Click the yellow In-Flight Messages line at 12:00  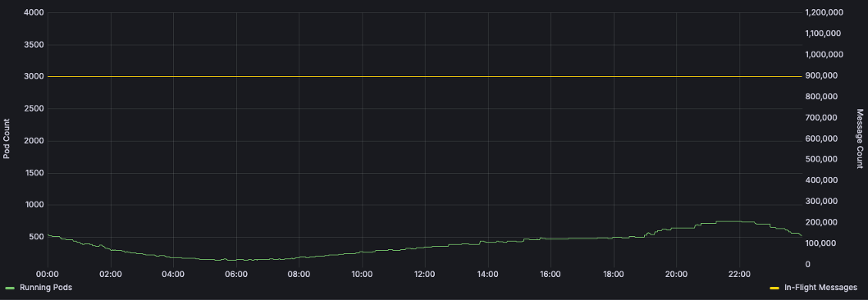pos(425,76)
